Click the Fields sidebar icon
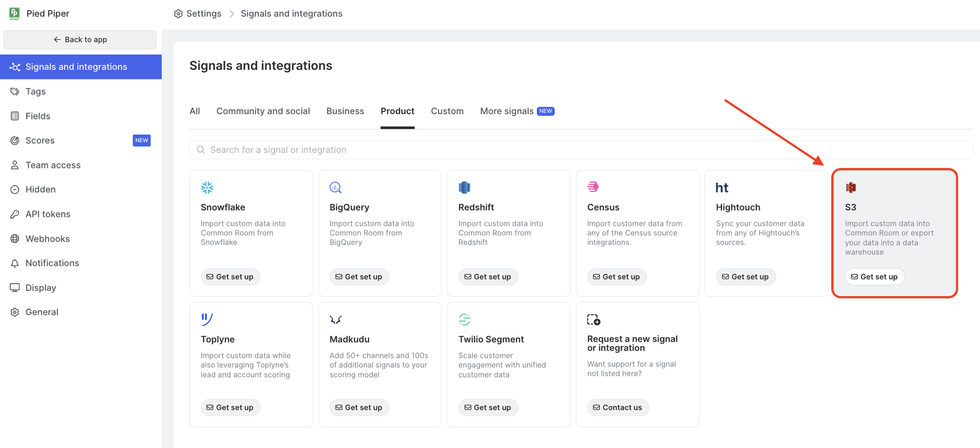The width and height of the screenshot is (980, 448). pyautogui.click(x=15, y=116)
